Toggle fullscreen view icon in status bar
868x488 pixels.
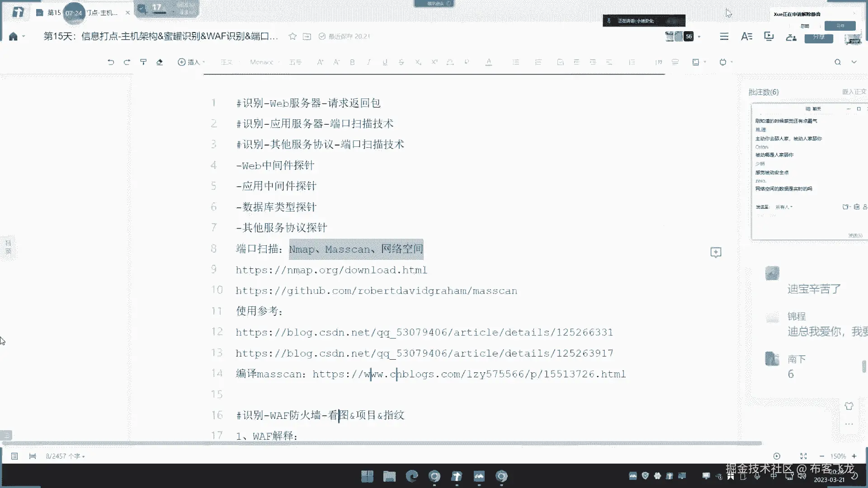803,456
